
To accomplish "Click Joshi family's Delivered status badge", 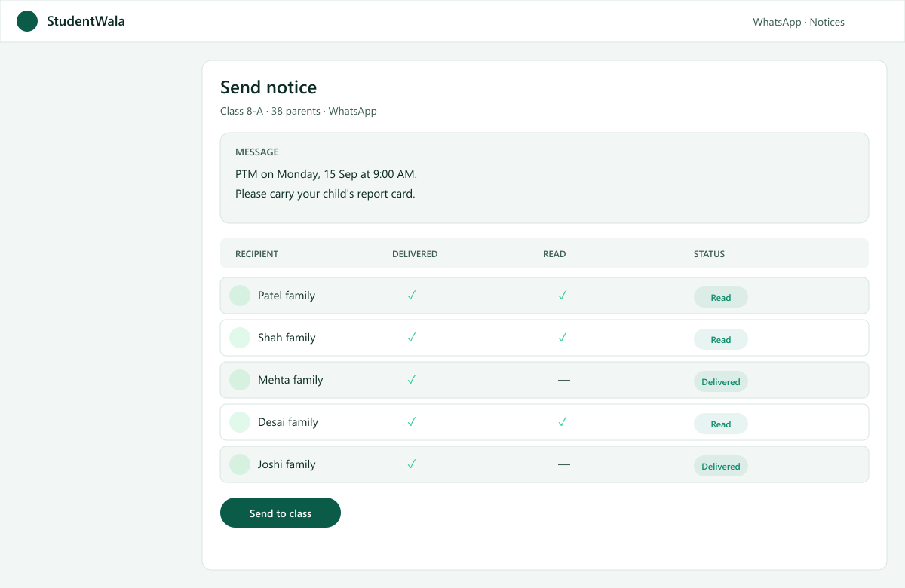I will (721, 466).
